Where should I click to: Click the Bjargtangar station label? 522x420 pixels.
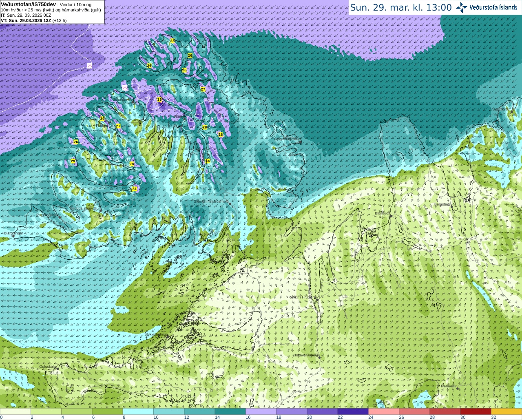(13, 233)
